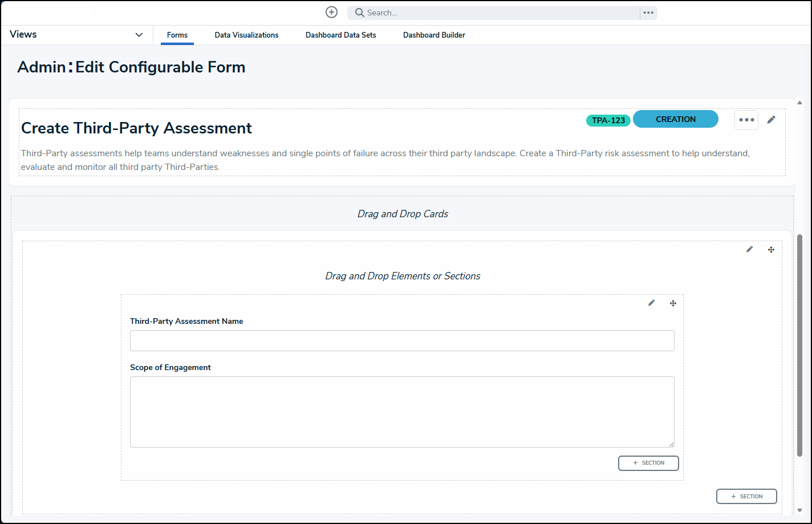Open Dashboard Data Sets tab
The image size is (812, 524).
tap(340, 35)
